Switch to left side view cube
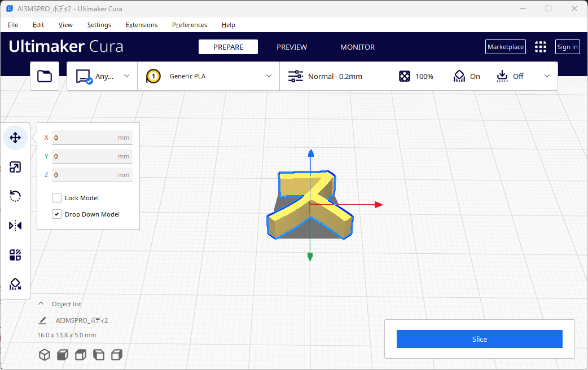Screen dimensions: 588x370 (99, 354)
